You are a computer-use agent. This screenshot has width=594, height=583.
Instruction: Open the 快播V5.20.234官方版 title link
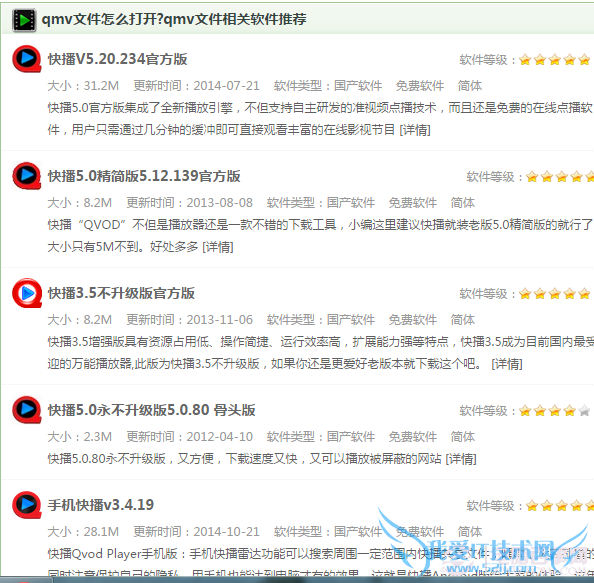117,59
